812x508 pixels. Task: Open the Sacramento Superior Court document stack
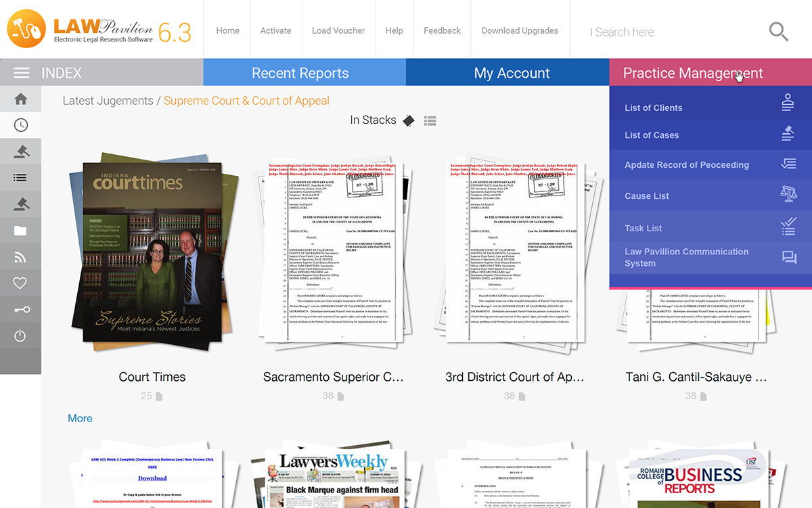(333, 254)
